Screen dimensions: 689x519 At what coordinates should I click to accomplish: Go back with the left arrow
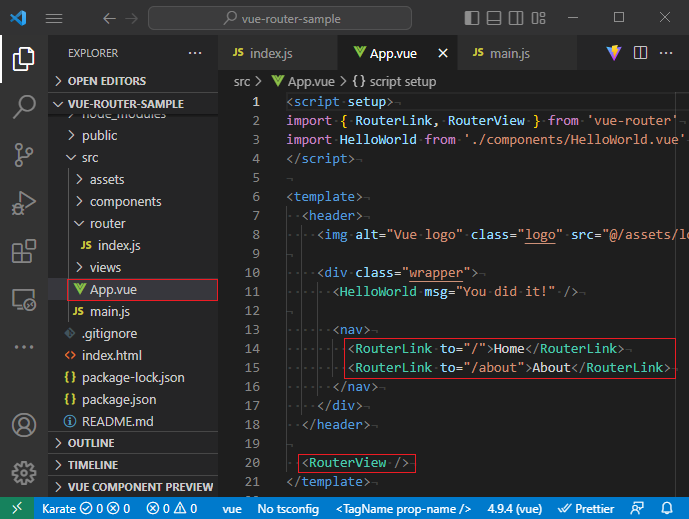[109, 18]
